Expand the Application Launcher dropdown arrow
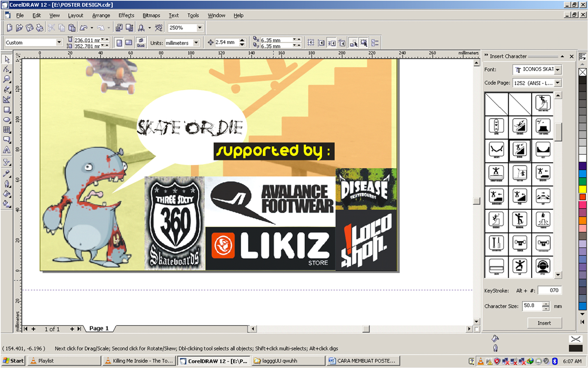The image size is (588, 368). 149,27
